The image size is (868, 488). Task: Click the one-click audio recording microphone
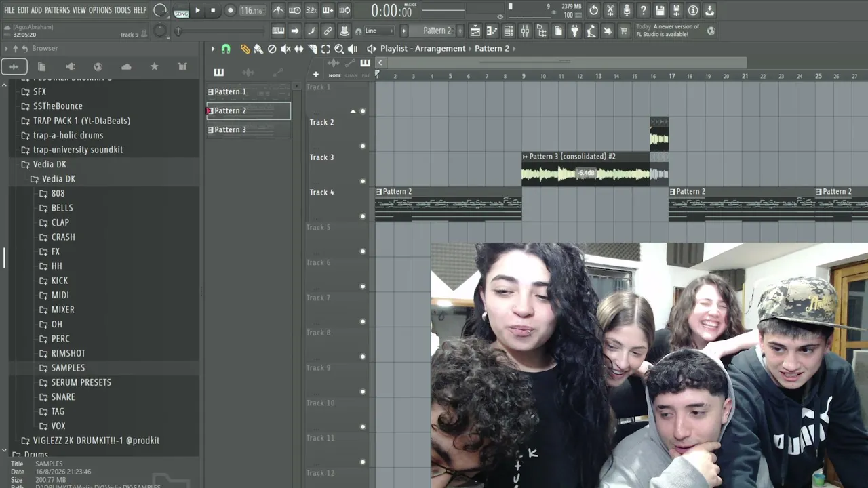pyautogui.click(x=627, y=10)
